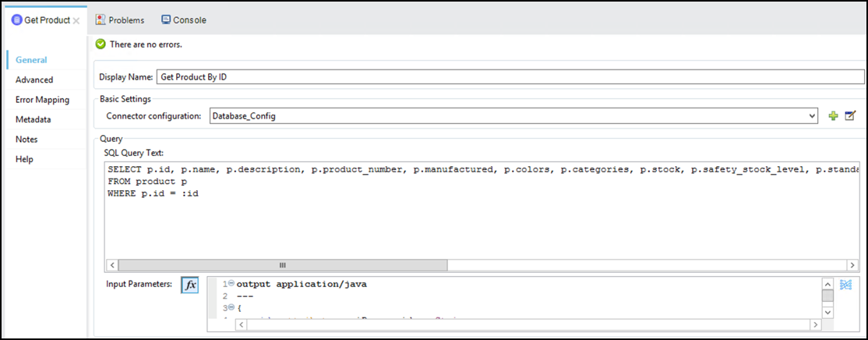Collapse line 1 fold marker in editor

point(231,284)
